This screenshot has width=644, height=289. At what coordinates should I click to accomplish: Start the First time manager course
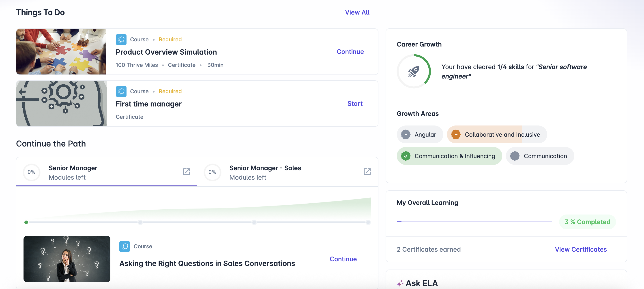tap(355, 104)
